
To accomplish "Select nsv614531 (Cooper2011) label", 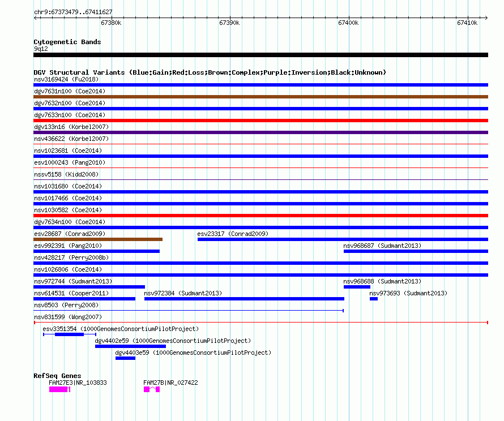I will pos(71,293).
